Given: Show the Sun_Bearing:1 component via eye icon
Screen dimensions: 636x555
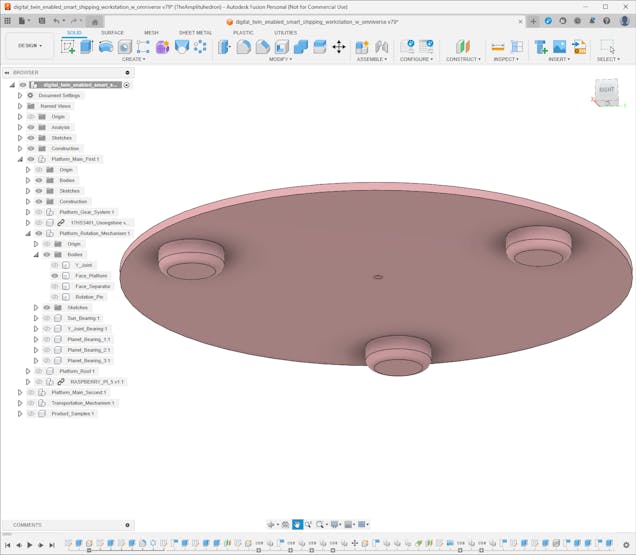Looking at the screenshot, I should (x=47, y=318).
